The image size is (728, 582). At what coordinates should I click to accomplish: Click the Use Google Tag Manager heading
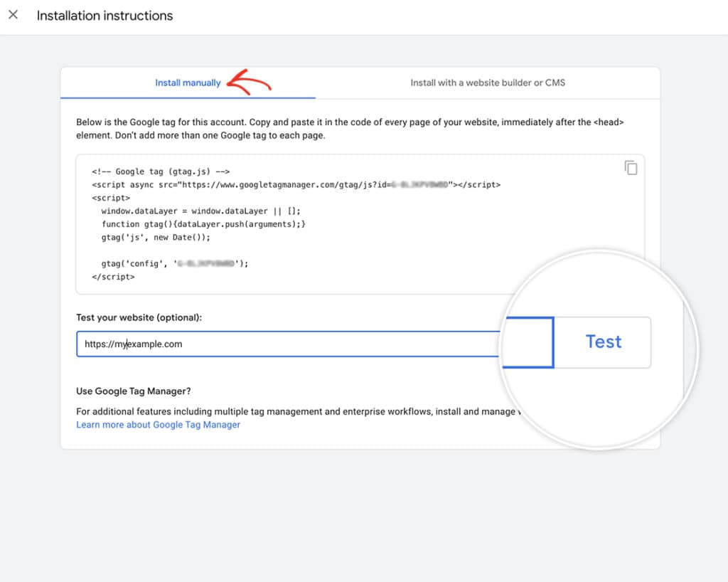pos(131,391)
